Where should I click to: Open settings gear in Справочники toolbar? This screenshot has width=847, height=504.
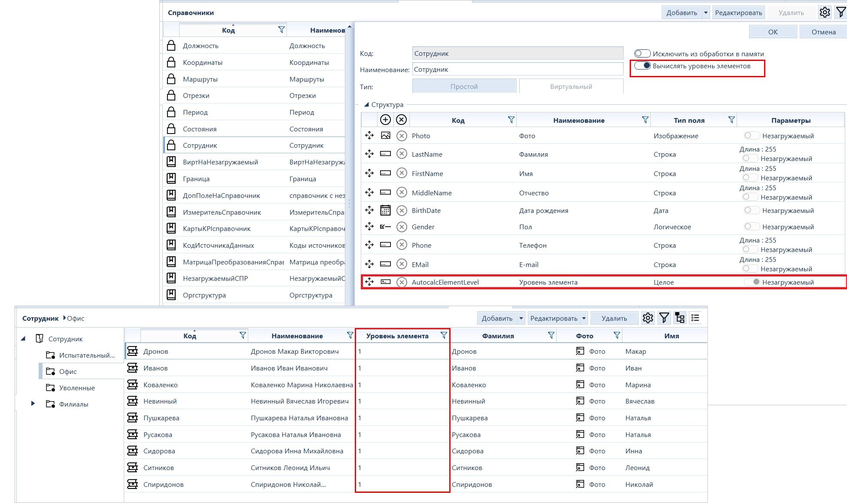825,12
